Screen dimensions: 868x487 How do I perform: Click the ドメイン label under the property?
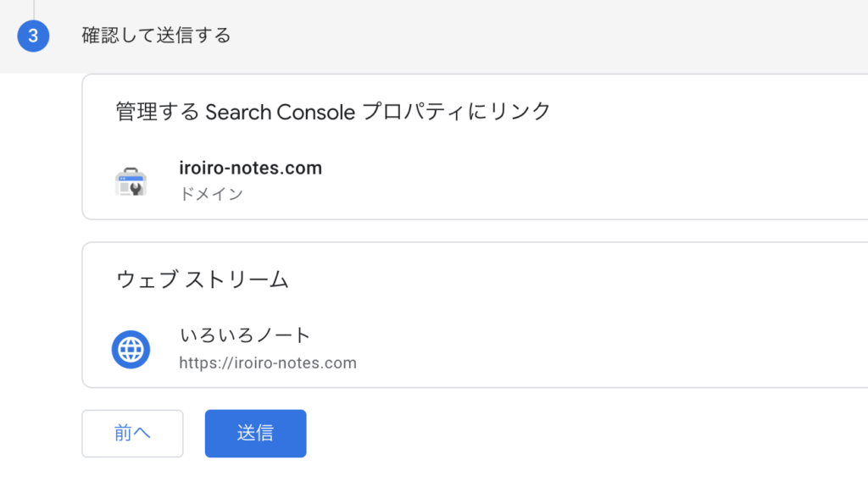coord(211,194)
